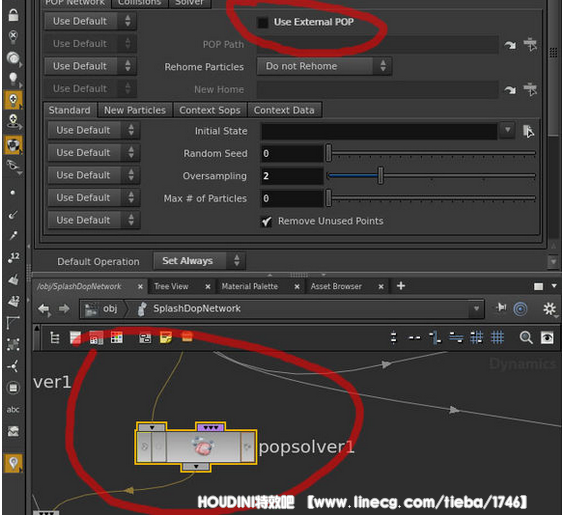The image size is (565, 519).
Task: Click the corner bracket icon in left toolbar
Action: click(13, 323)
